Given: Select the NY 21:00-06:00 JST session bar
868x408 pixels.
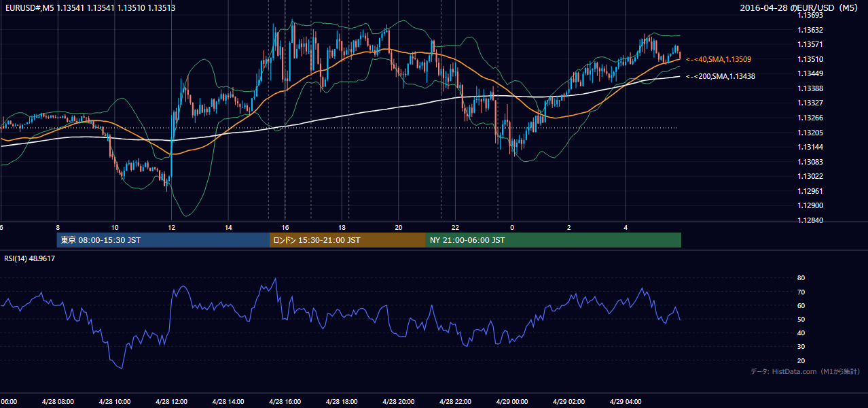Looking at the screenshot, I should point(554,240).
